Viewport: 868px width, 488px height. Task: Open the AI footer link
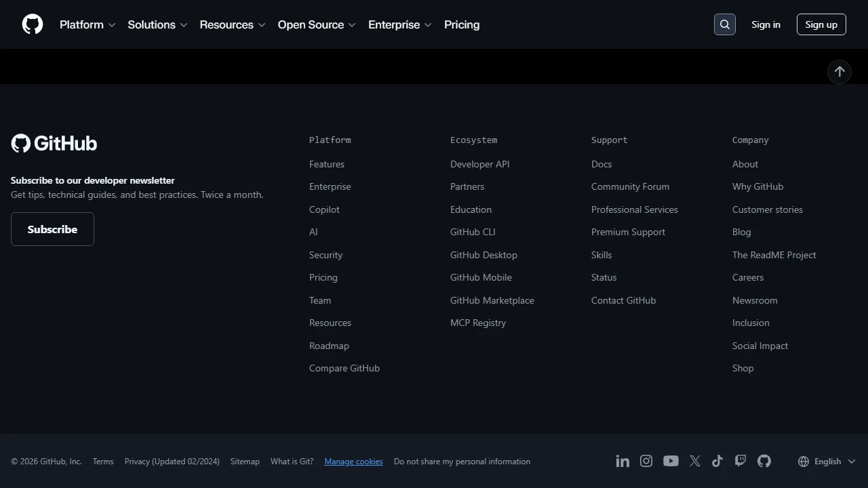pyautogui.click(x=313, y=232)
